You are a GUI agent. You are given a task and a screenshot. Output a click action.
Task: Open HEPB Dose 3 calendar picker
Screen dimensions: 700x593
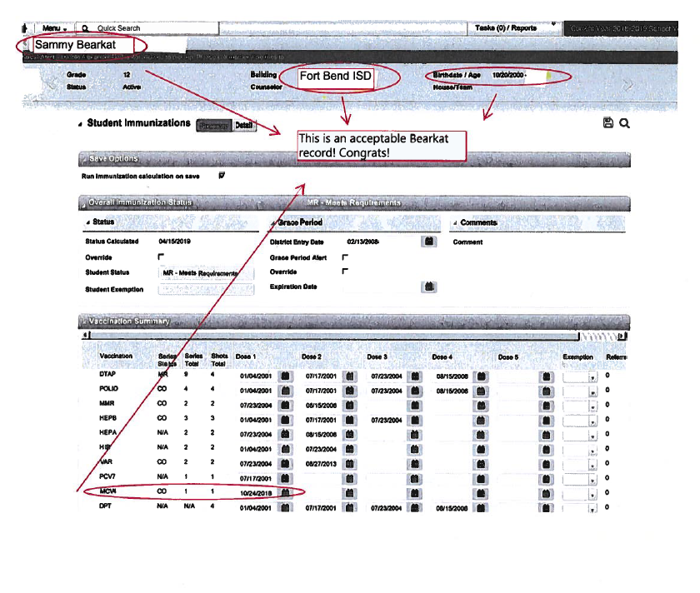(x=414, y=420)
